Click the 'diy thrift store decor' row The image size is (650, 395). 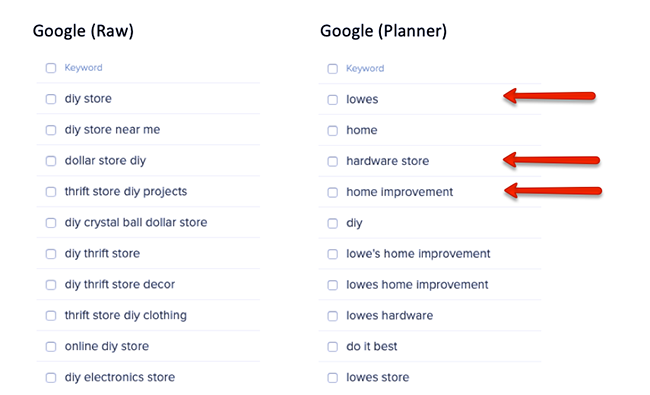click(148, 284)
